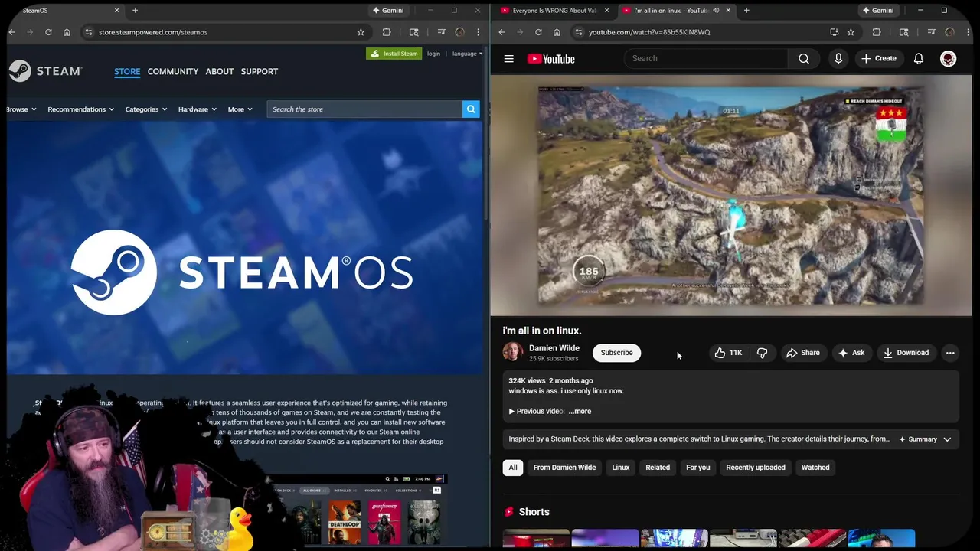
Task: Click the Share button under the video
Action: pos(802,353)
